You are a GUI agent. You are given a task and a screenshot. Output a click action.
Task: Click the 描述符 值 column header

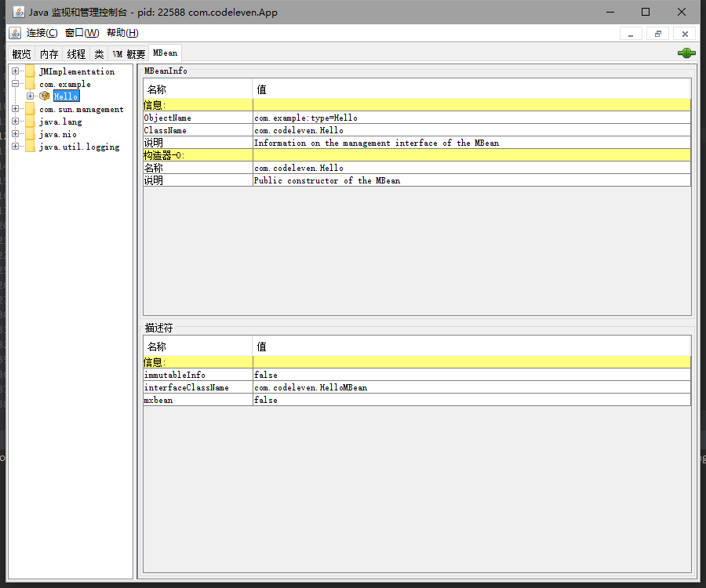pyautogui.click(x=471, y=346)
